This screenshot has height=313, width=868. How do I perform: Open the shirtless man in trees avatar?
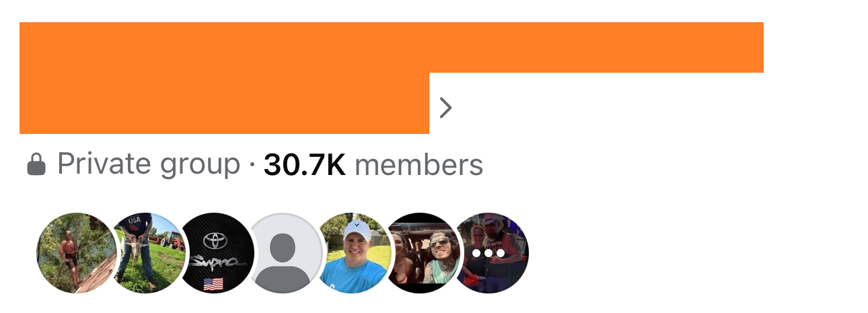tap(76, 253)
